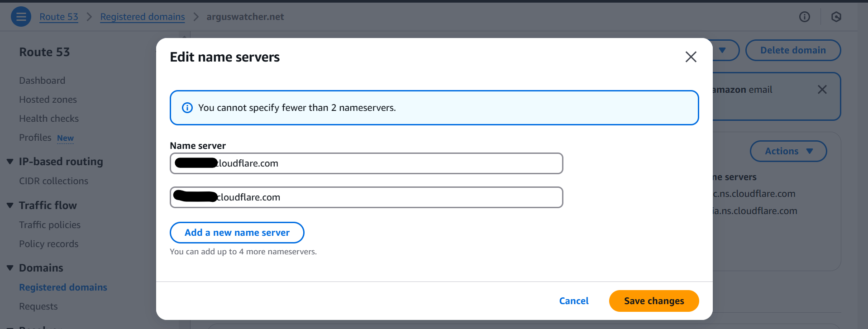
Task: Open CIDR collections in sidebar
Action: [x=53, y=181]
